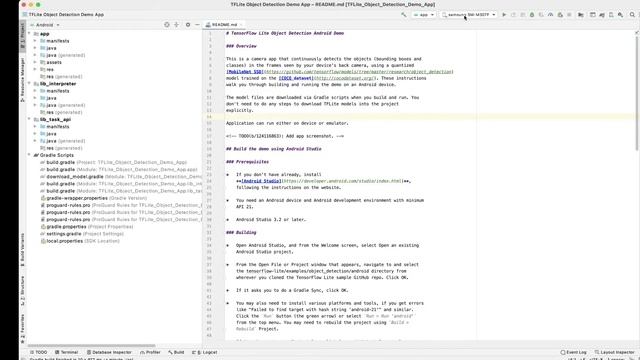This screenshot has height=360, width=640.
Task: Expand the assets folder under app
Action: click(35, 62)
